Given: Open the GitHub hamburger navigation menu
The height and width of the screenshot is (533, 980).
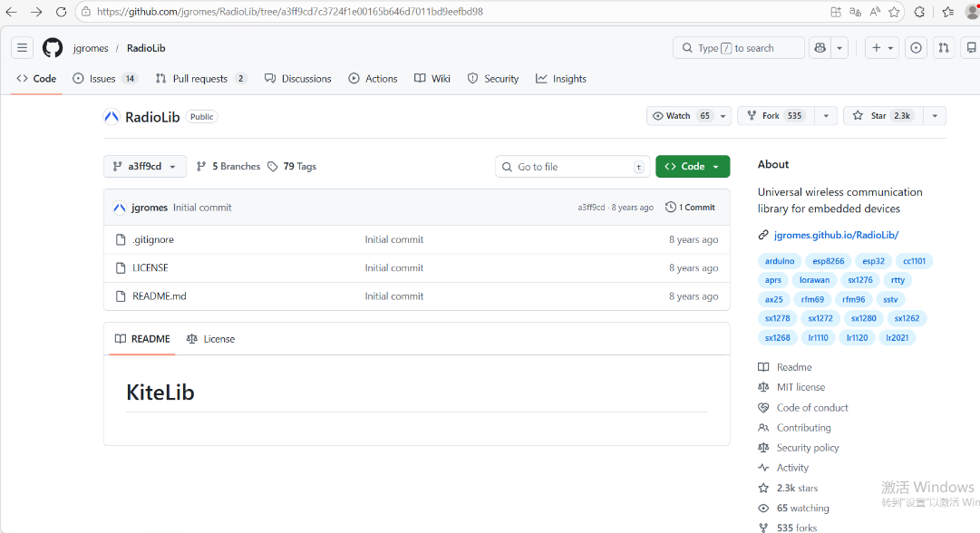Looking at the screenshot, I should click(x=22, y=48).
